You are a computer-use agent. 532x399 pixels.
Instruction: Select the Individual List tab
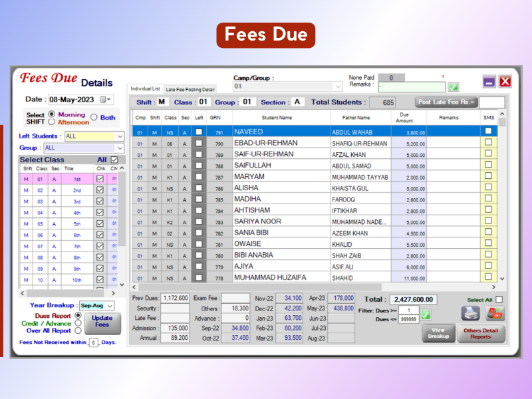coord(145,88)
